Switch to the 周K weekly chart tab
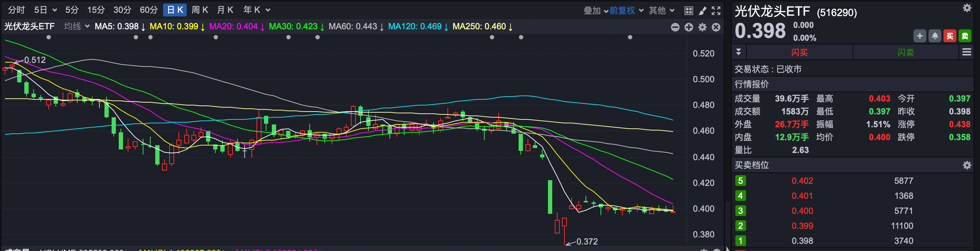The width and height of the screenshot is (980, 251). click(x=200, y=10)
